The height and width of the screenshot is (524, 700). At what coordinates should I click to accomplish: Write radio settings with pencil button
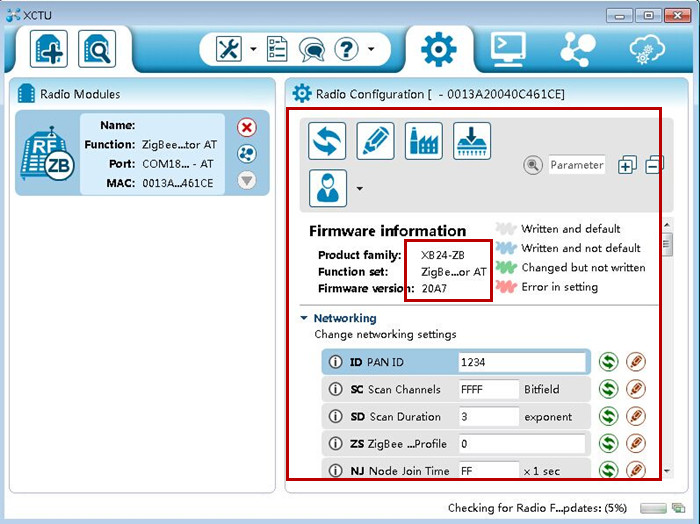click(375, 141)
